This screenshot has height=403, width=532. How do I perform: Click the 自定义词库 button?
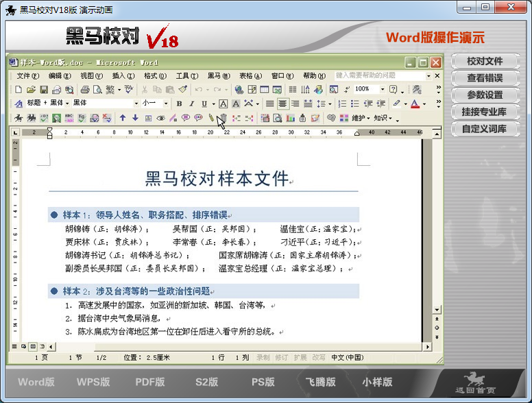click(x=485, y=129)
